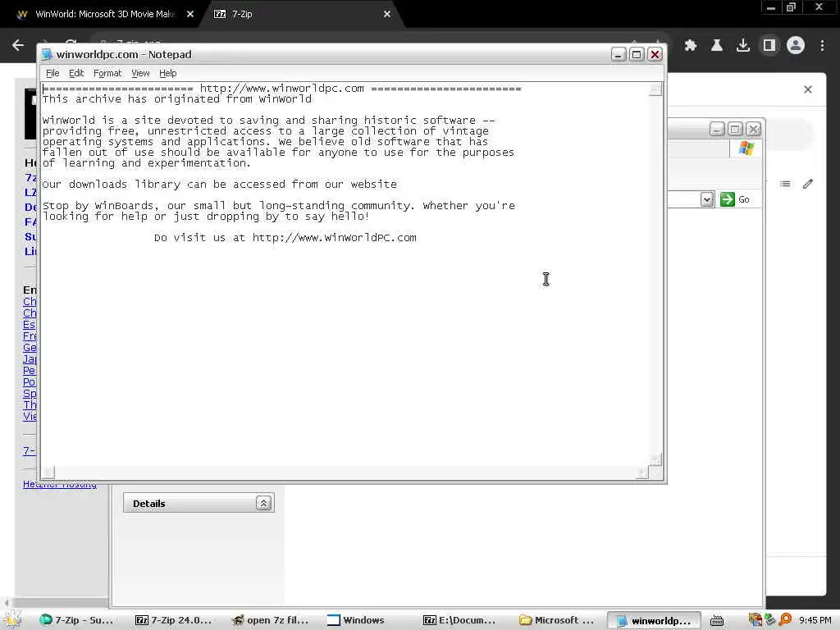The height and width of the screenshot is (630, 840).
Task: Click the line starting 'Stop by WinBoards'
Action: pos(279,206)
